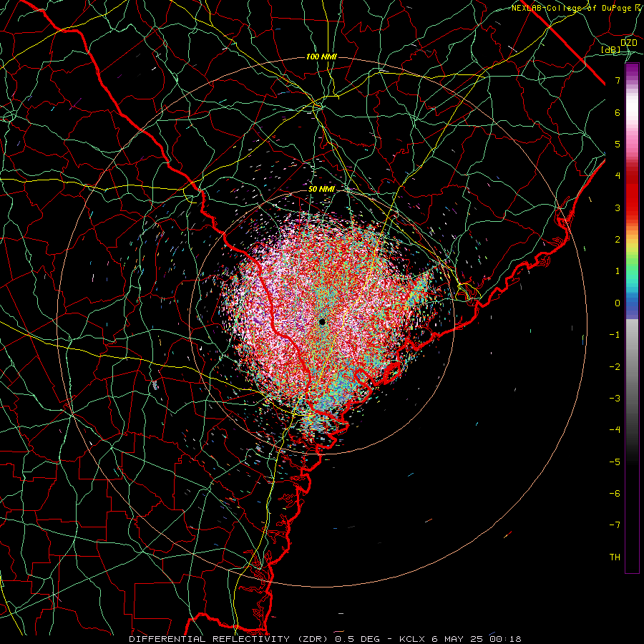Click the "-4" value on the color scale
The width and height of the screenshot is (644, 644).
coord(615,429)
